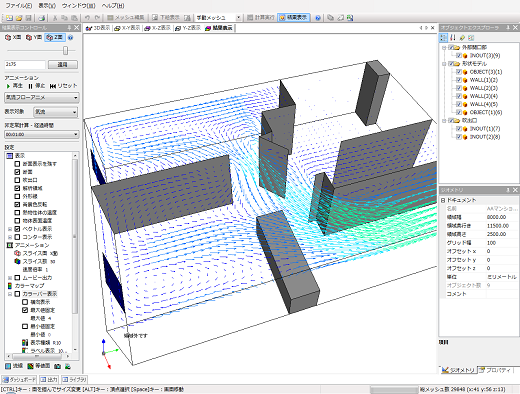This screenshot has height=394, width=520.
Task: Toggle the コンター表示 contour display checkbox
Action: pos(17,237)
